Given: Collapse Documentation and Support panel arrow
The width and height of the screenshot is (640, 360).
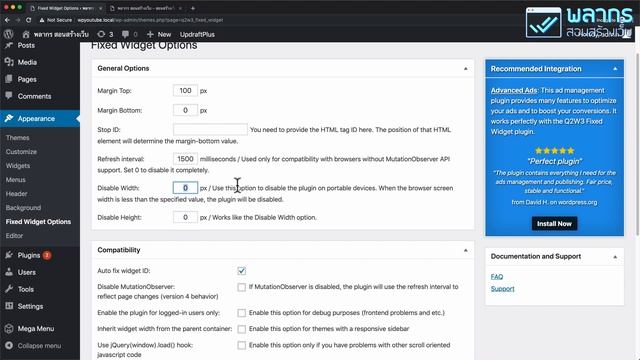Looking at the screenshot, I should pyautogui.click(x=615, y=257).
